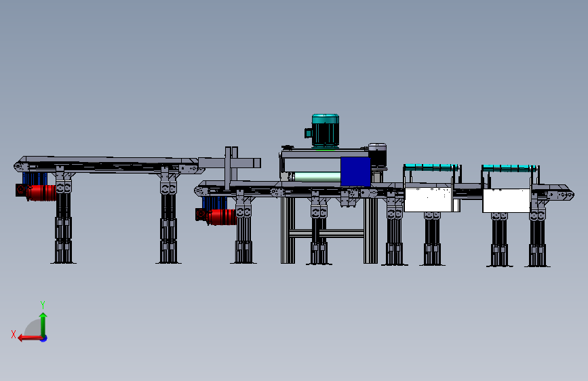This screenshot has width=588, height=381.
Task: Select the cyan roller guard above the right white box
Action: (x=509, y=167)
